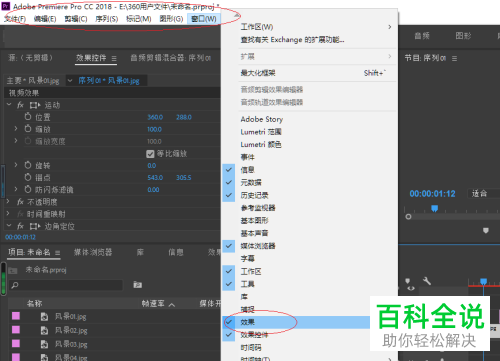Toggle position animation stopwatch

(28, 117)
